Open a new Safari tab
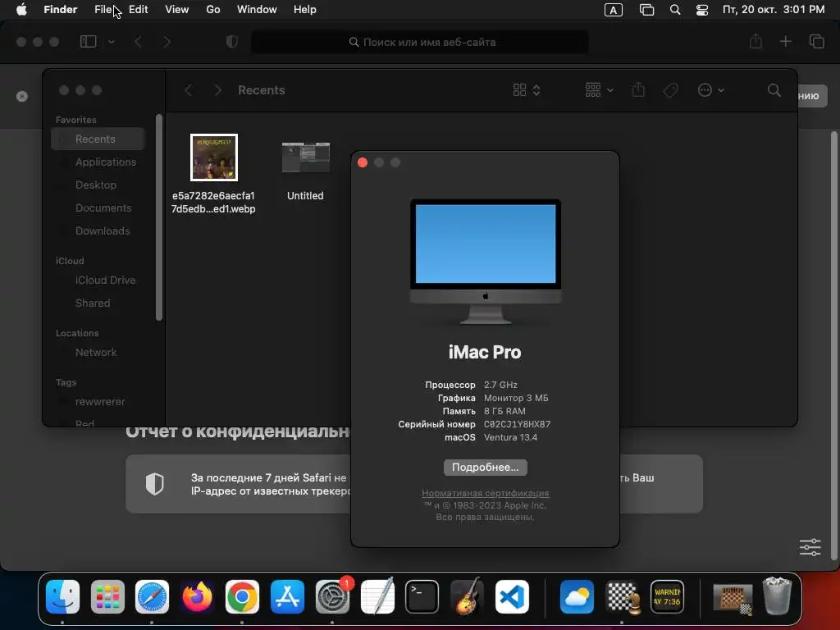The image size is (840, 630). coord(785,41)
